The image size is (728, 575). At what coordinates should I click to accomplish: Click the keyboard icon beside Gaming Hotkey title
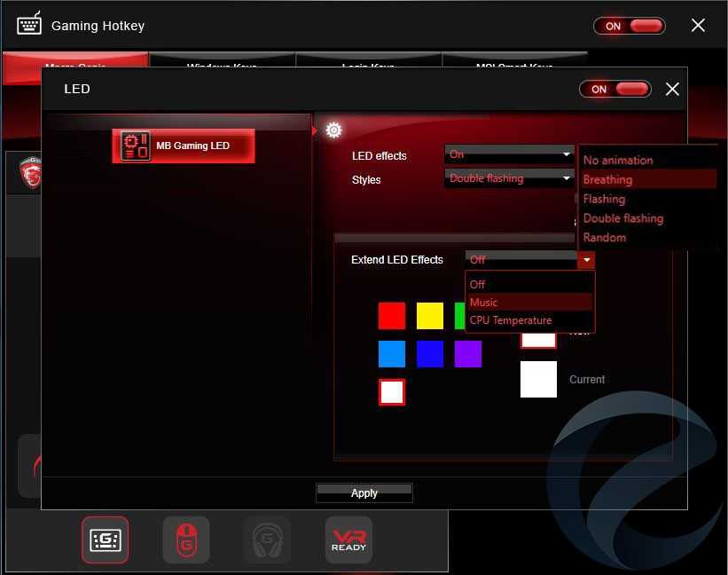tap(29, 25)
